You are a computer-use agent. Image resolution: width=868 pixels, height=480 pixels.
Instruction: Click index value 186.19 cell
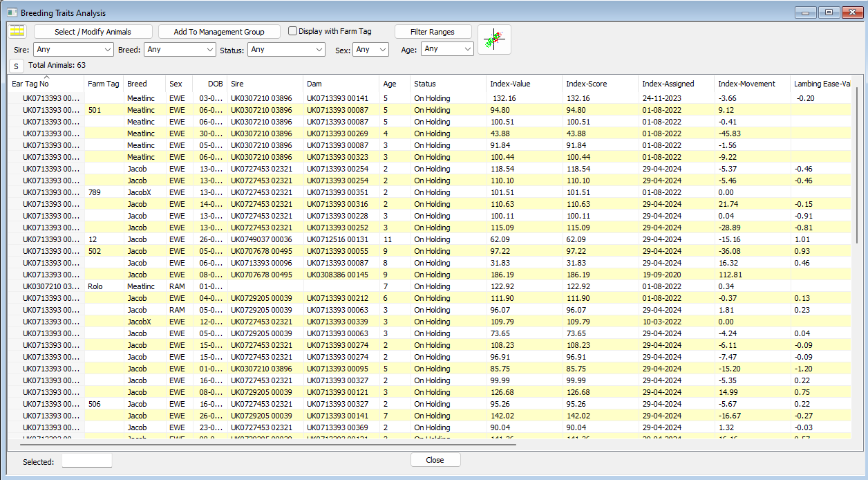click(x=524, y=275)
